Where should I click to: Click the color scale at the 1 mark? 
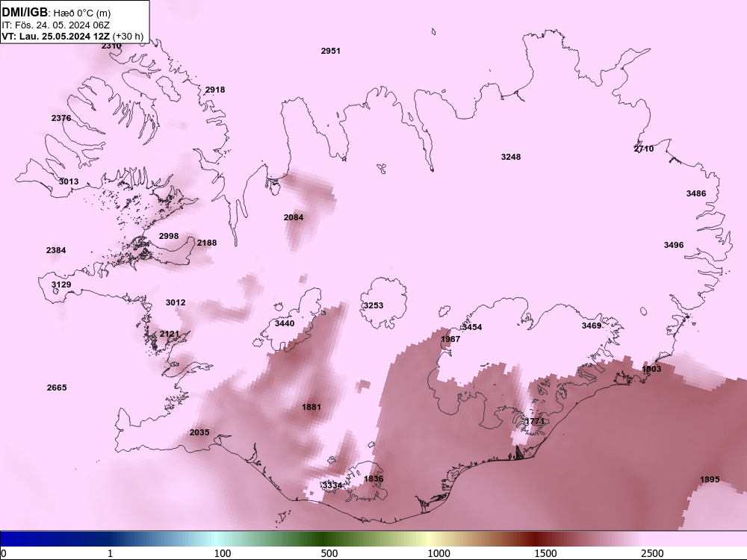(x=110, y=553)
